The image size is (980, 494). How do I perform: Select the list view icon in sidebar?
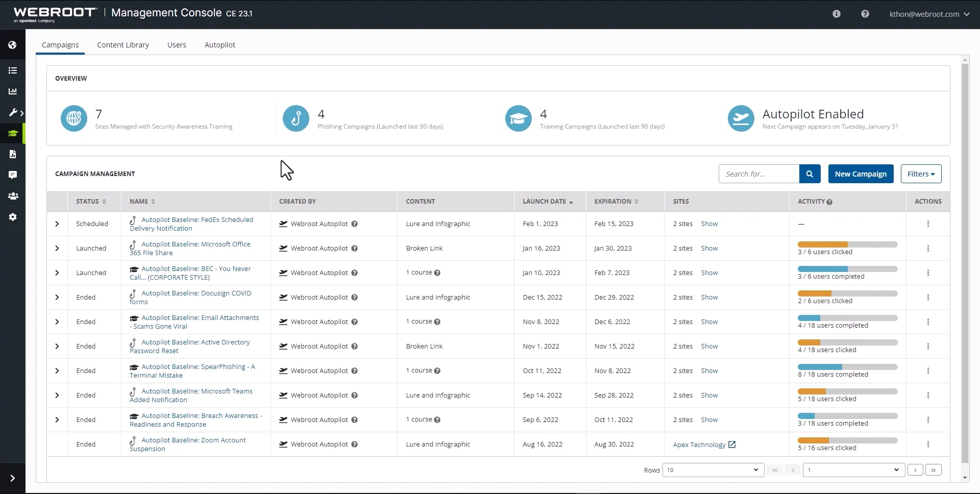13,70
